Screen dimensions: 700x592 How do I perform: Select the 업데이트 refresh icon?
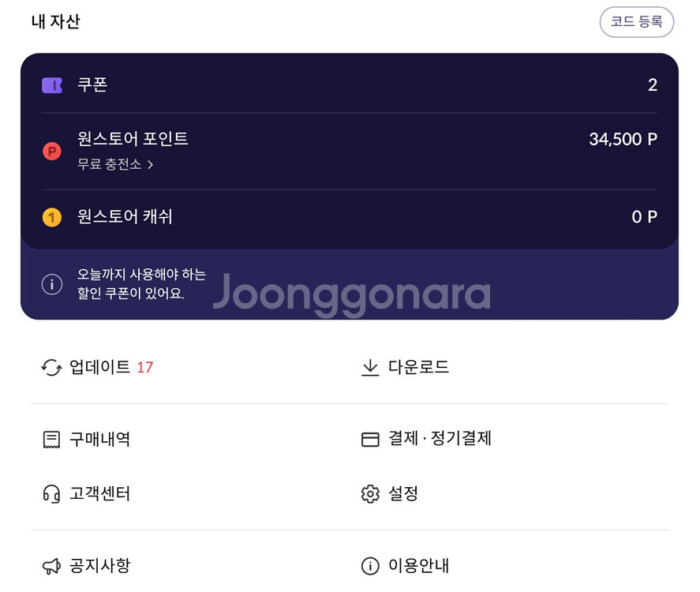(x=50, y=366)
